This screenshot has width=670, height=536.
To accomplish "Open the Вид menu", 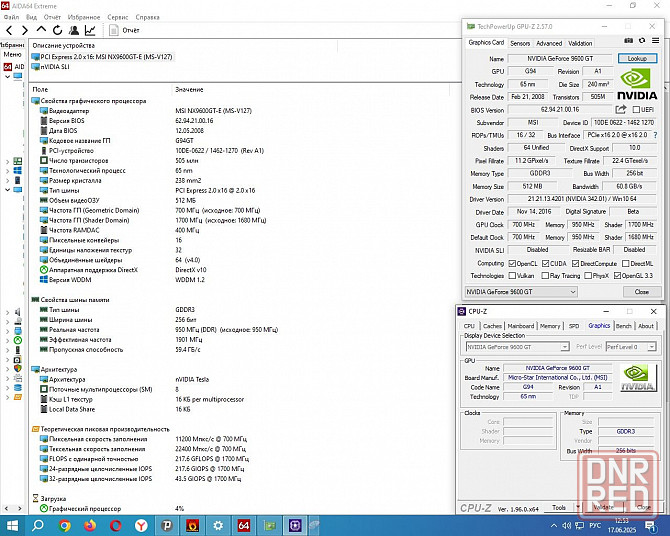I will [31, 17].
